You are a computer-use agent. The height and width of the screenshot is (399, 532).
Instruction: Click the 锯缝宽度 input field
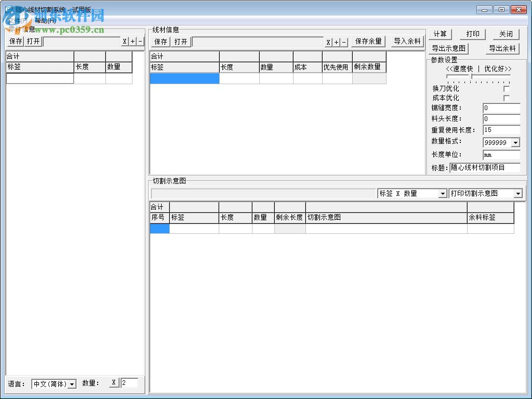pos(501,108)
